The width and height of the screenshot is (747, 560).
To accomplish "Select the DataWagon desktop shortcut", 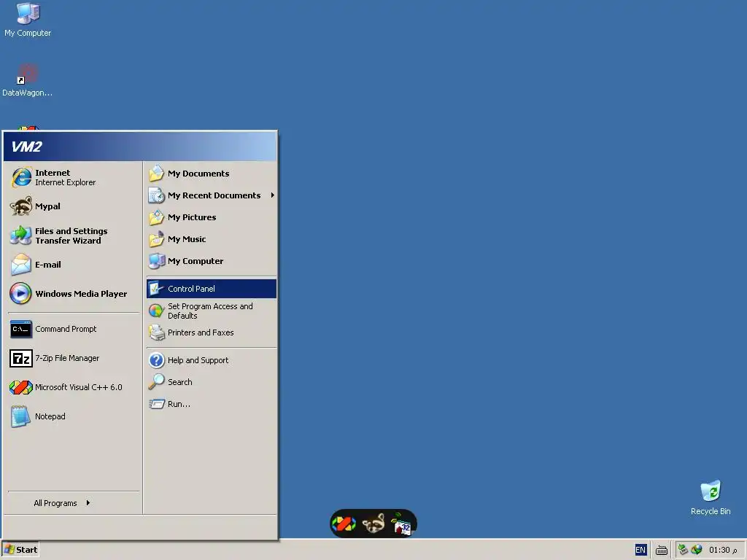I will (27, 80).
